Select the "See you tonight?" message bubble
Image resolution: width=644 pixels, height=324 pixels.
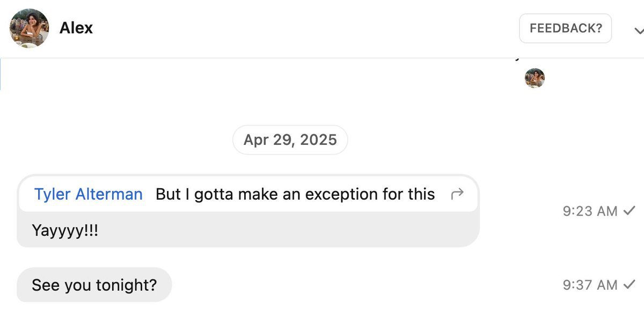[x=94, y=285]
